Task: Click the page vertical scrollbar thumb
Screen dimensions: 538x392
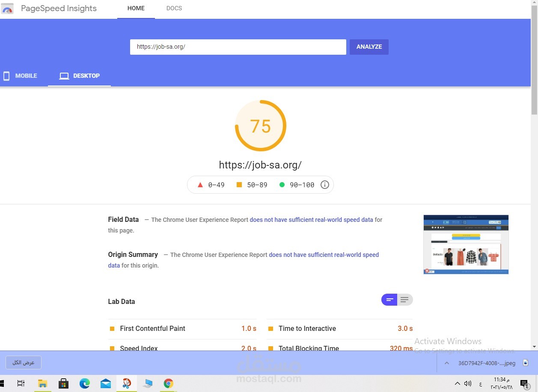Action: [x=534, y=60]
